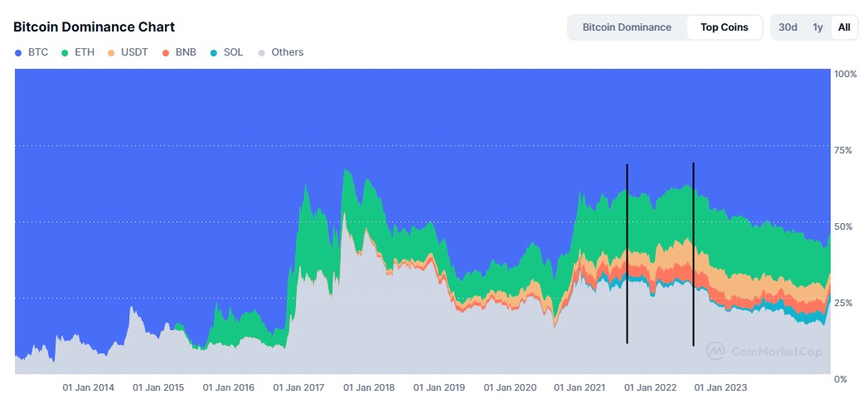Image resolution: width=868 pixels, height=404 pixels.
Task: Click the 01 Jan 2014 axis label
Action: point(89,387)
